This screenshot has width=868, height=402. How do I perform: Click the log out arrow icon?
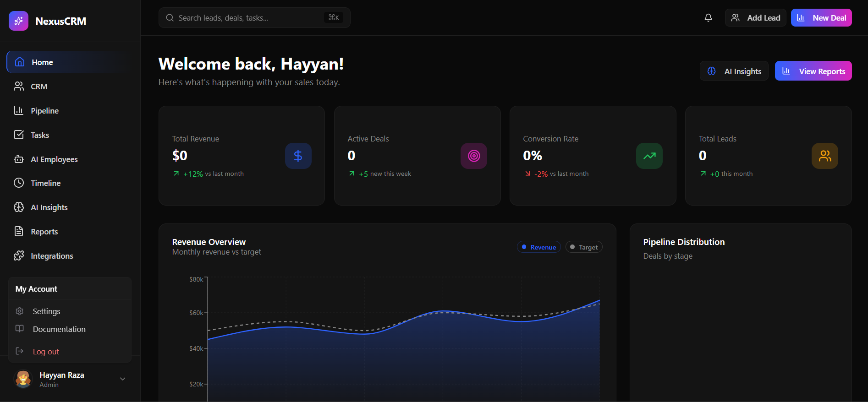(x=20, y=351)
